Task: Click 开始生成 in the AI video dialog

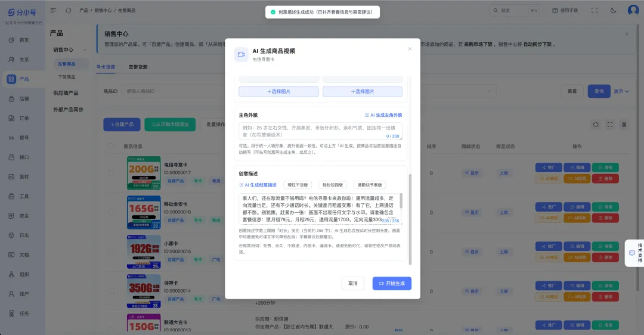Action: pyautogui.click(x=392, y=283)
